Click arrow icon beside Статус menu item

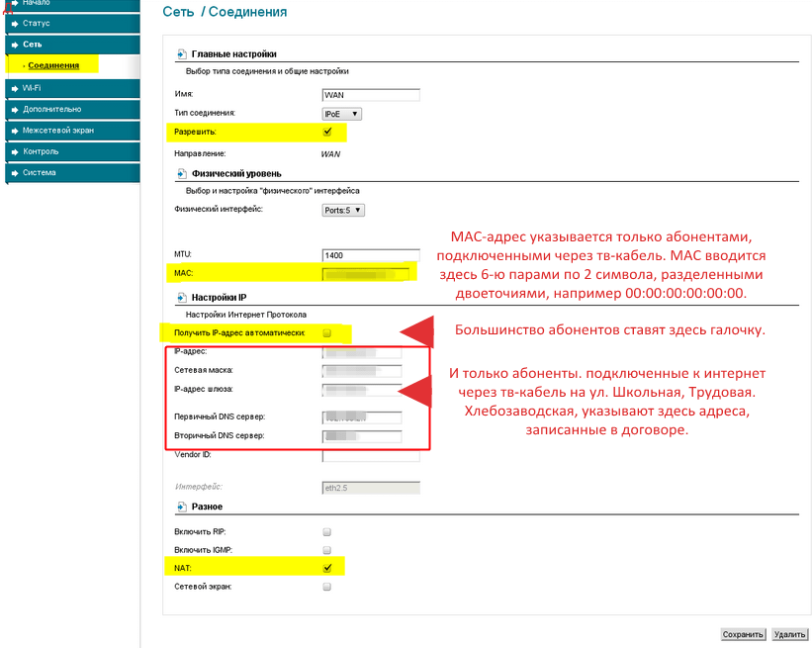(x=14, y=24)
